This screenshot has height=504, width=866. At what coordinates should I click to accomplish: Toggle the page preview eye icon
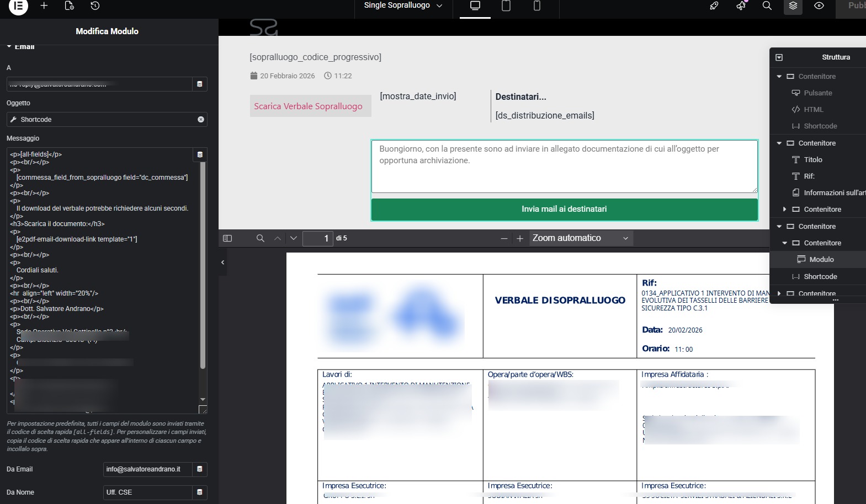819,6
